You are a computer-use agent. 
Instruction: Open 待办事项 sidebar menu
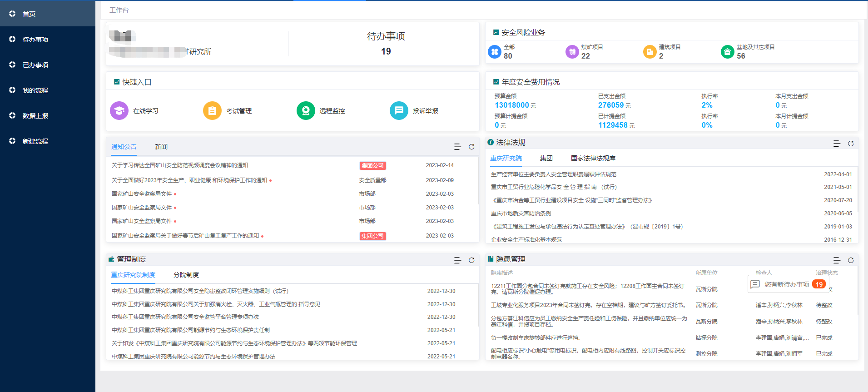coord(48,39)
